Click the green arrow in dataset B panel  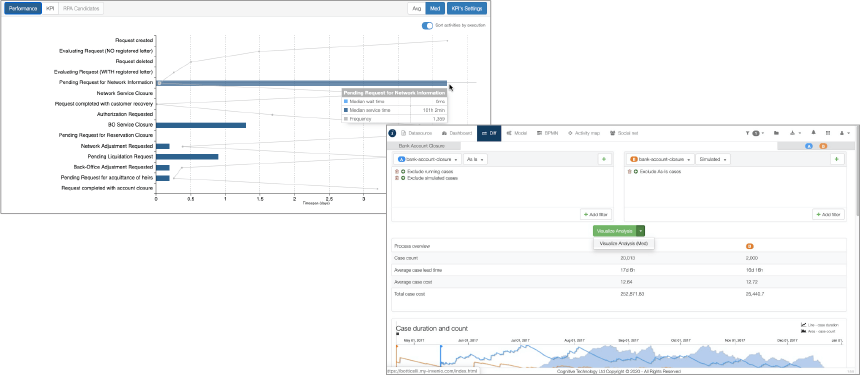836,159
